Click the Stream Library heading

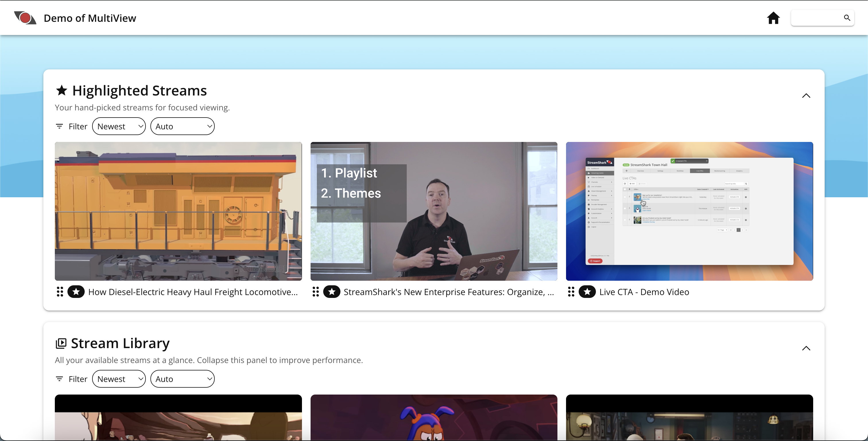pyautogui.click(x=120, y=343)
